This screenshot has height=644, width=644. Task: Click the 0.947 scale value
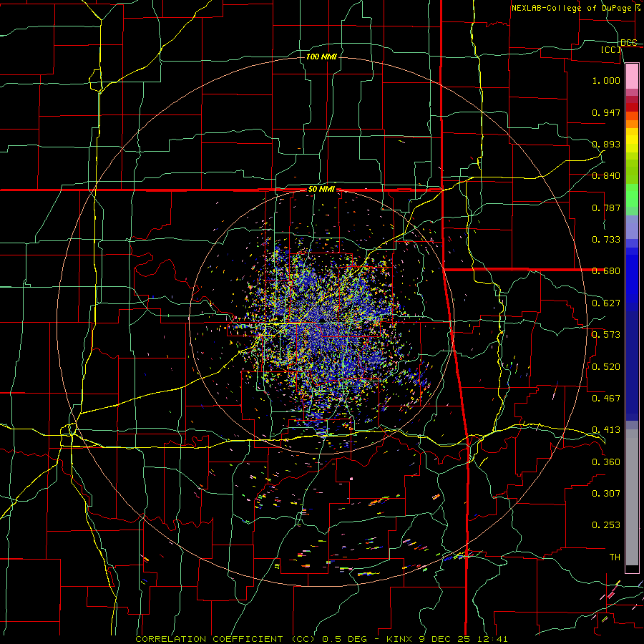tap(606, 112)
